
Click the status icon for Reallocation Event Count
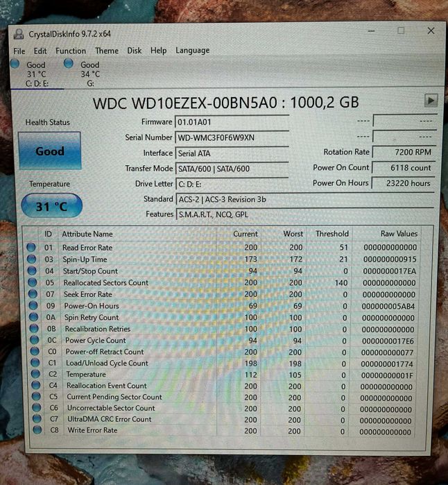(36, 385)
